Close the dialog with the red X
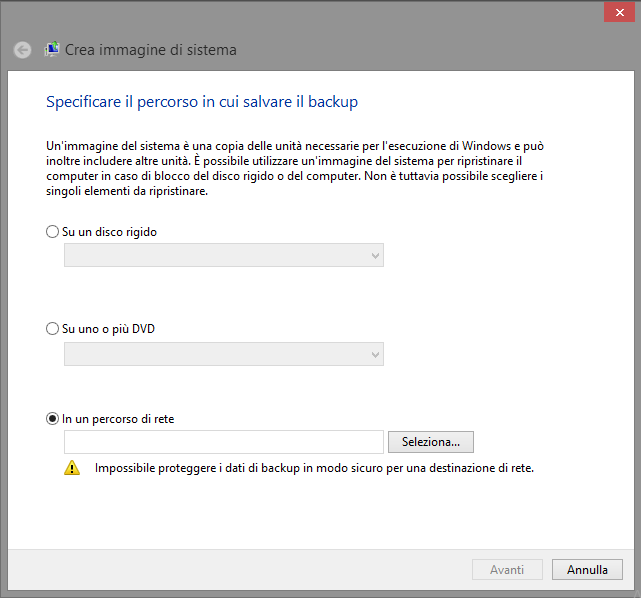This screenshot has width=641, height=598. coord(617,11)
